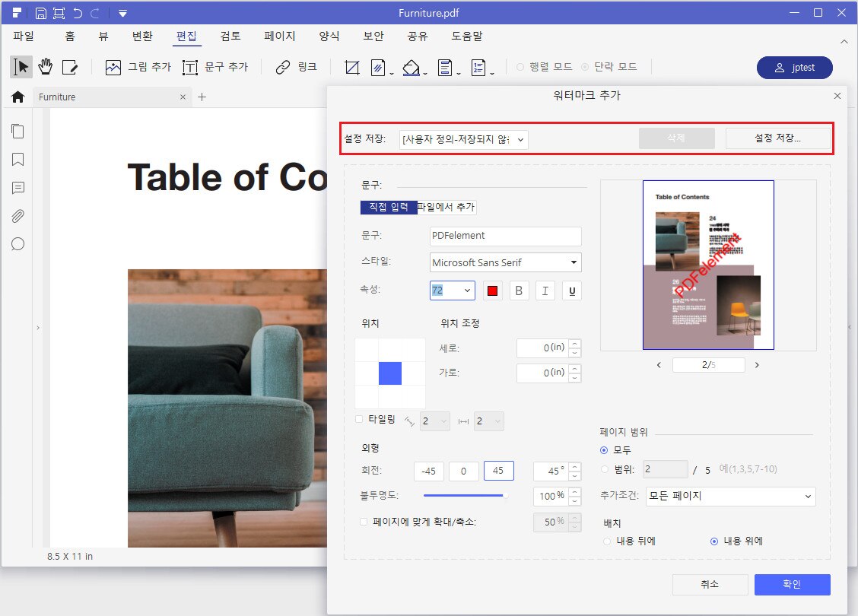
Task: Open the Bates numbering icon
Action: [x=478, y=67]
